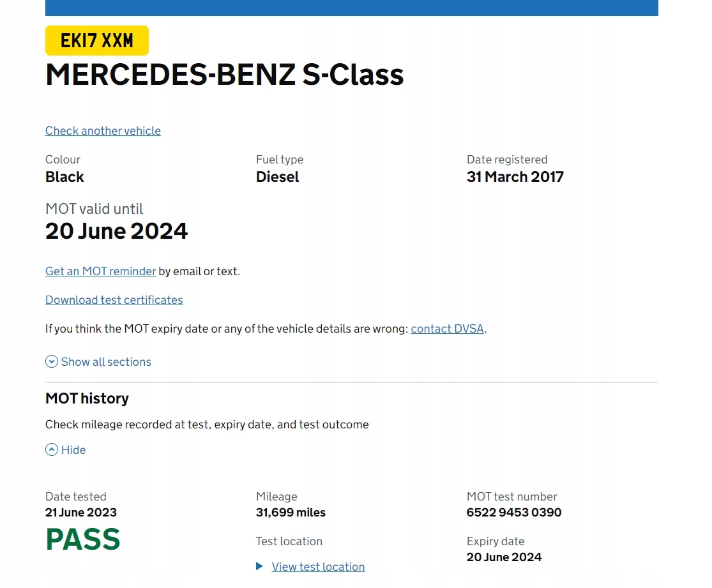Click the blue banner bar at the top
The image size is (712, 588).
(351, 8)
